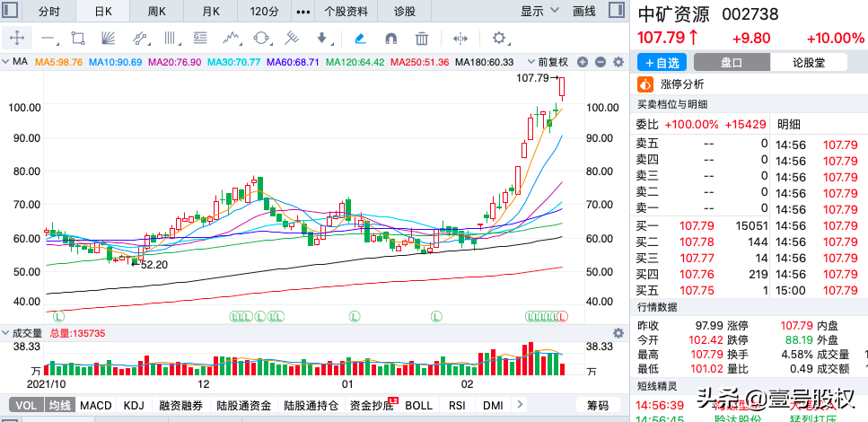Image resolution: width=868 pixels, height=422 pixels.
Task: Click the MA5 orange legend label
Action: pos(57,62)
